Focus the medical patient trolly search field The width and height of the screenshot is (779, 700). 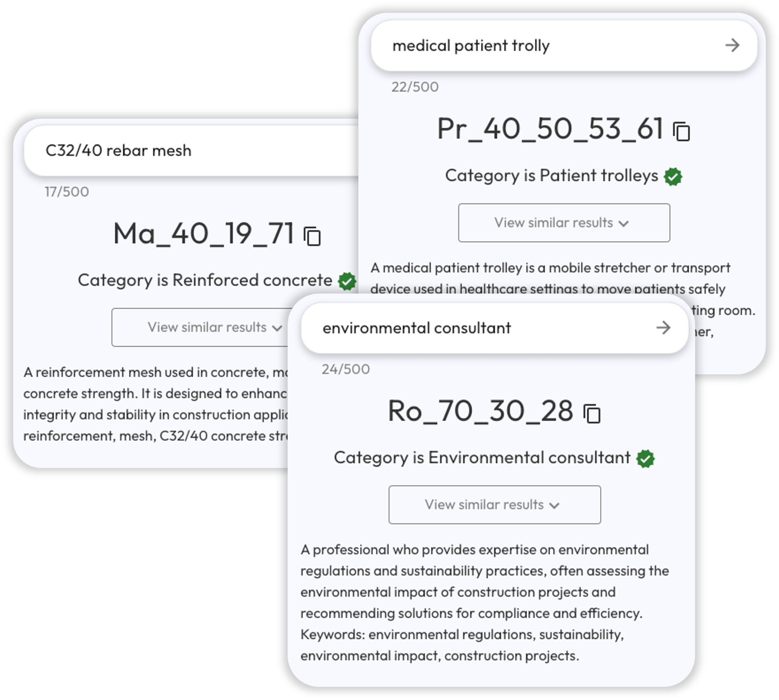(x=541, y=46)
